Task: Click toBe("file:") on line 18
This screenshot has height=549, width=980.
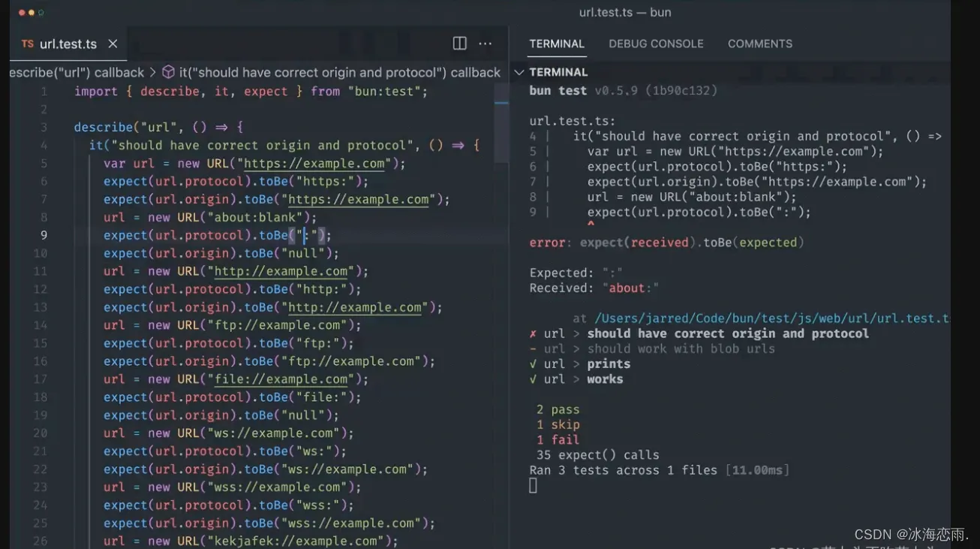Action: (x=307, y=398)
